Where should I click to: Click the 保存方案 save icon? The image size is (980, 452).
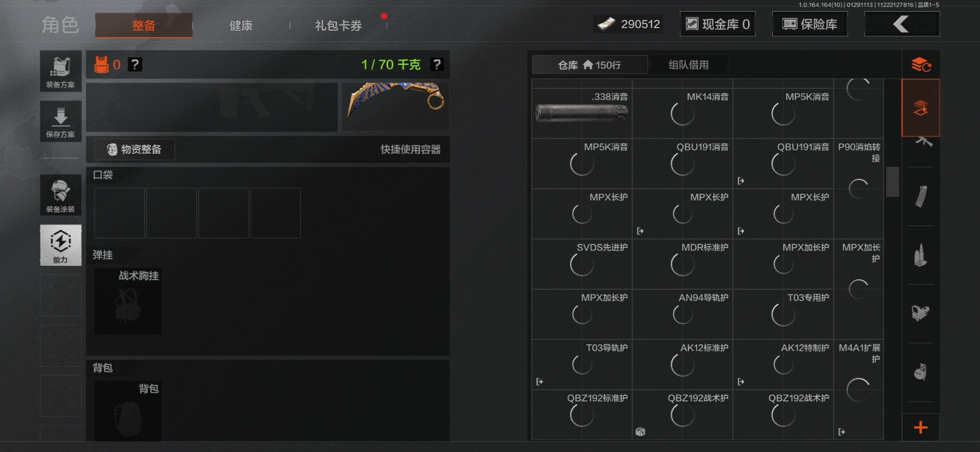click(x=61, y=121)
